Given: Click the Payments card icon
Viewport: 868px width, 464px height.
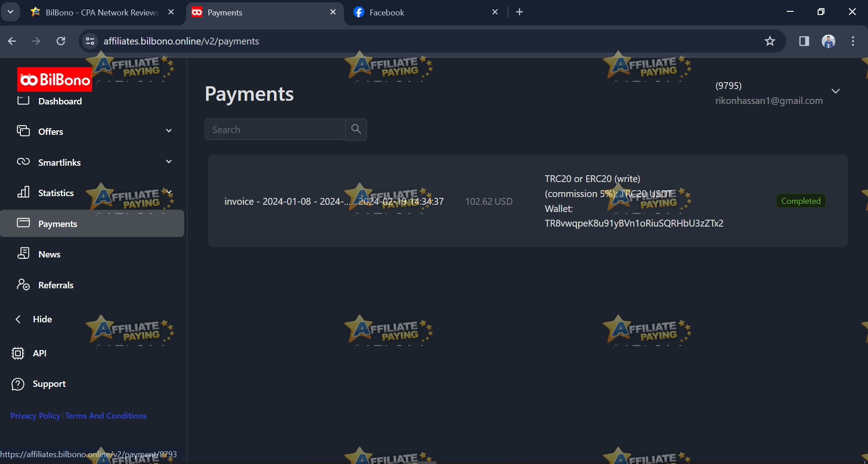Looking at the screenshot, I should coord(23,223).
